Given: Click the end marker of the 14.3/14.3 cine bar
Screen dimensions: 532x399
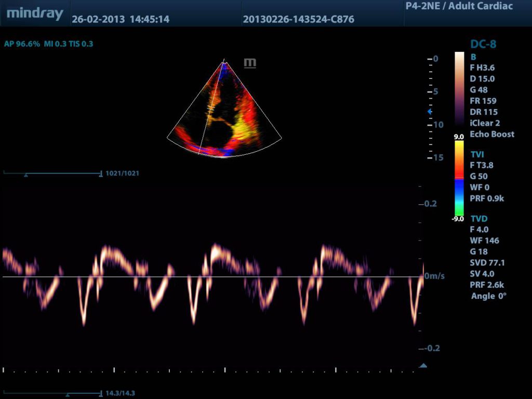Looking at the screenshot, I should point(100,393).
